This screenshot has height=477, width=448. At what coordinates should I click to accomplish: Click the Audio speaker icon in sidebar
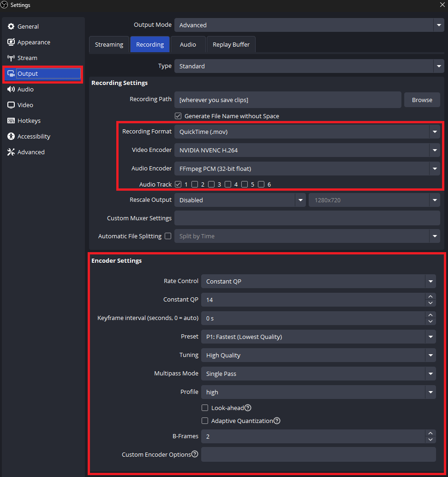coord(11,90)
